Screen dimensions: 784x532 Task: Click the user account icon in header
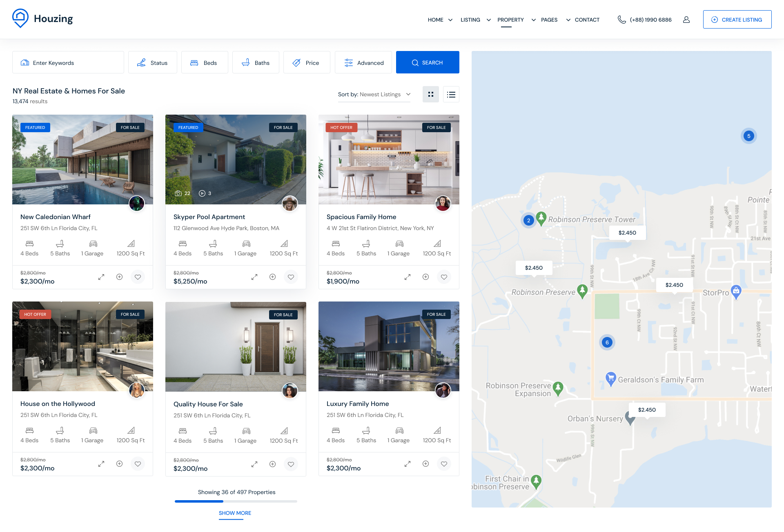click(686, 20)
